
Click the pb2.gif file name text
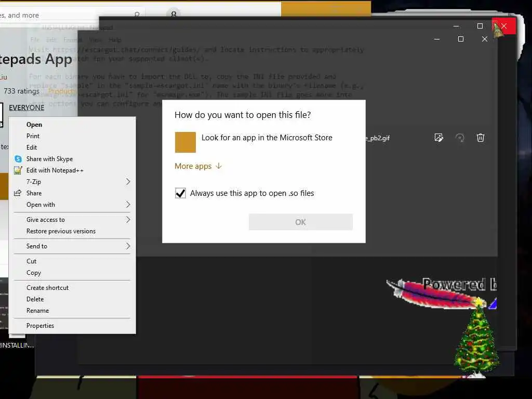[378, 138]
